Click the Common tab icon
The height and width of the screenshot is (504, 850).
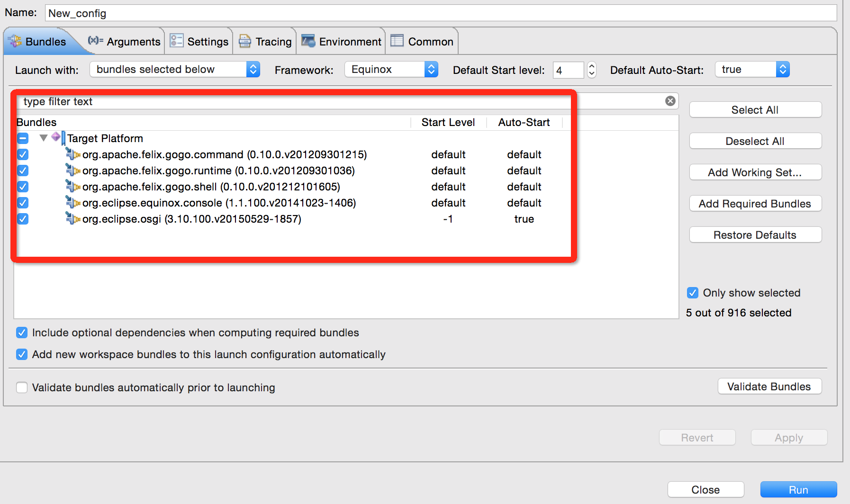397,41
